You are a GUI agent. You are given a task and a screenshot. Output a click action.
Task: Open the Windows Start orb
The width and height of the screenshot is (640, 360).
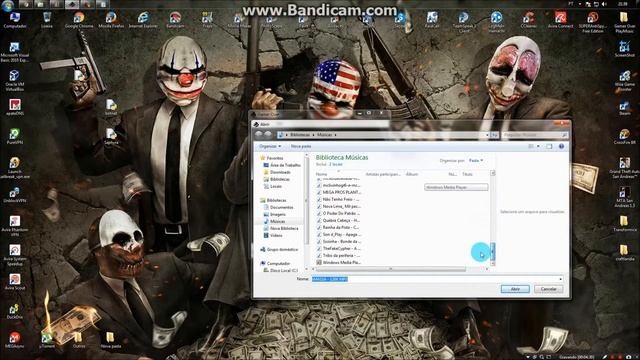pos(8,4)
